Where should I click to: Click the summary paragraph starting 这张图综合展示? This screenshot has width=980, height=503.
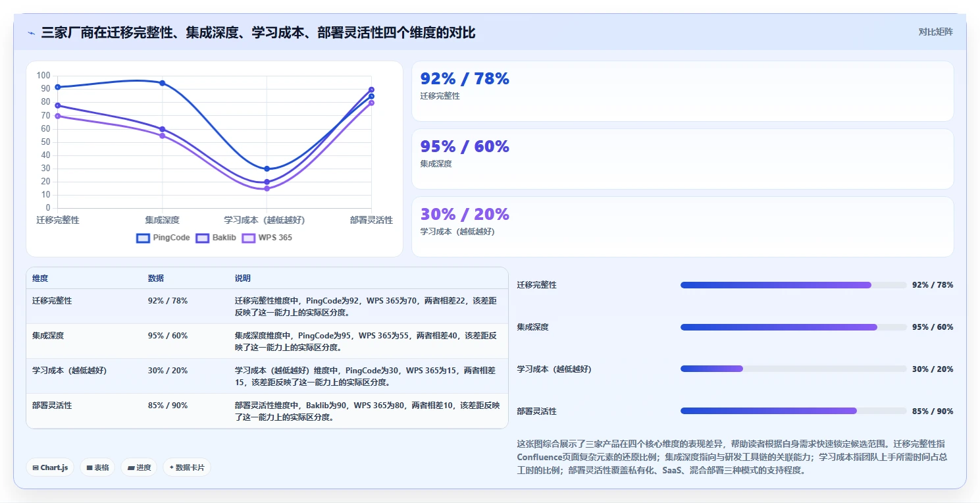[732, 457]
